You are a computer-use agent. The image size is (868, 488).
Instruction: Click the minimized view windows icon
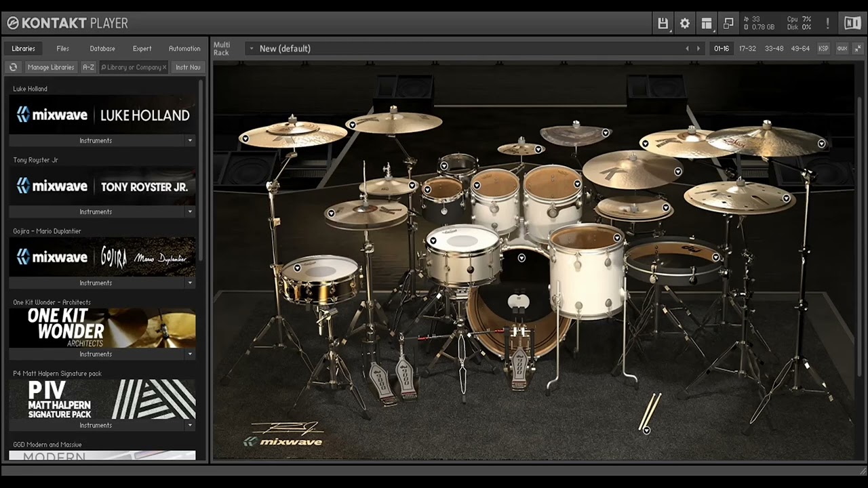728,23
